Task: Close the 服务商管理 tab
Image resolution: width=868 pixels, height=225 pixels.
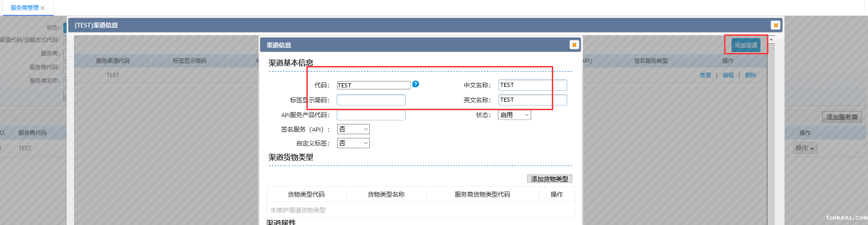Action: (42, 8)
